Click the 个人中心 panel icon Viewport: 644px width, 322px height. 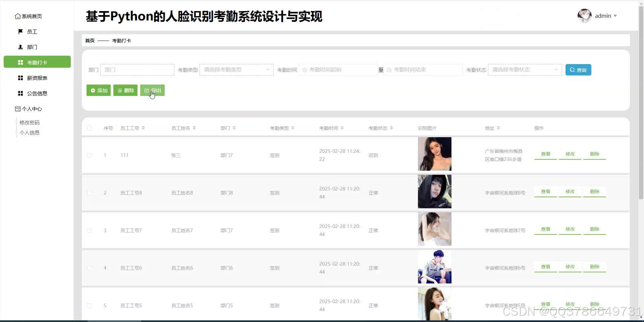click(x=18, y=108)
